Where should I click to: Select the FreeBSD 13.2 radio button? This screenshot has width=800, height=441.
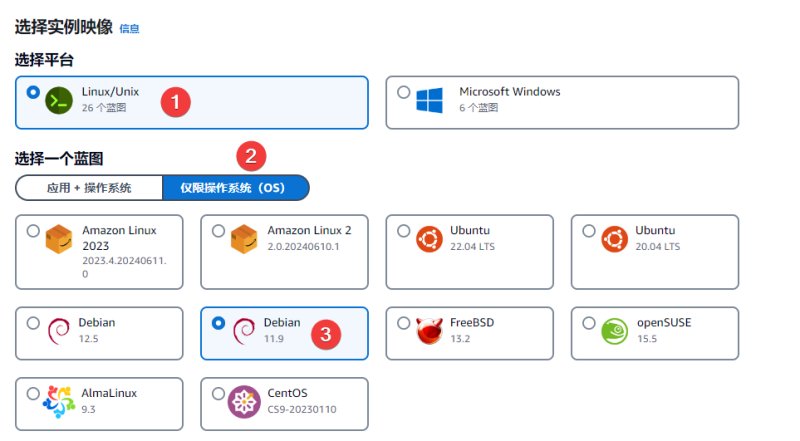point(404,323)
